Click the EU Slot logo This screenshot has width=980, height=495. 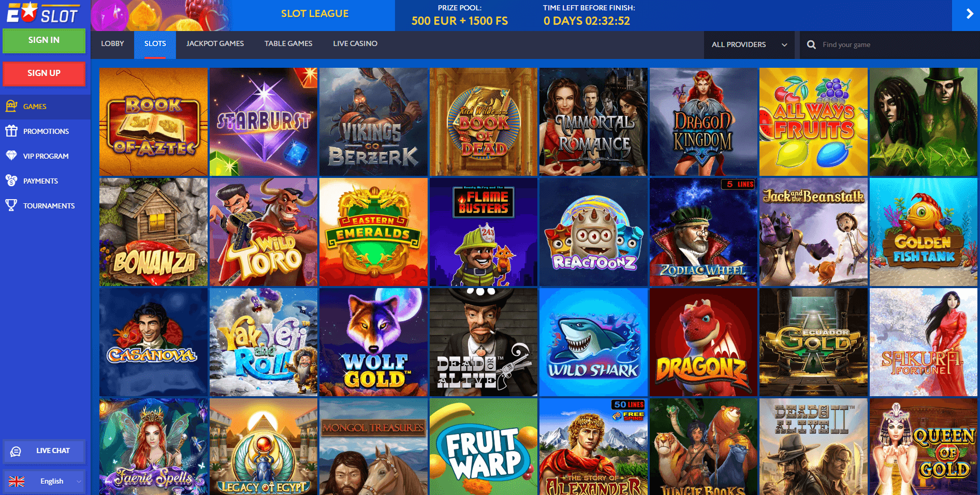click(43, 13)
